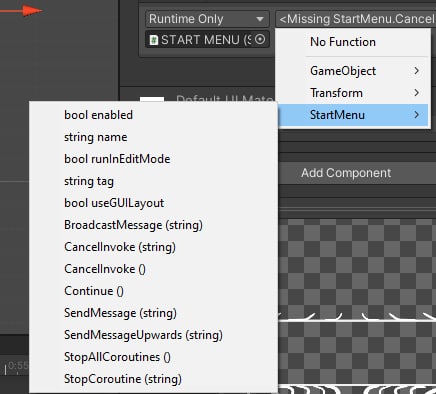Click the arrow next to GameObject
This screenshot has width=436, height=394.
416,71
